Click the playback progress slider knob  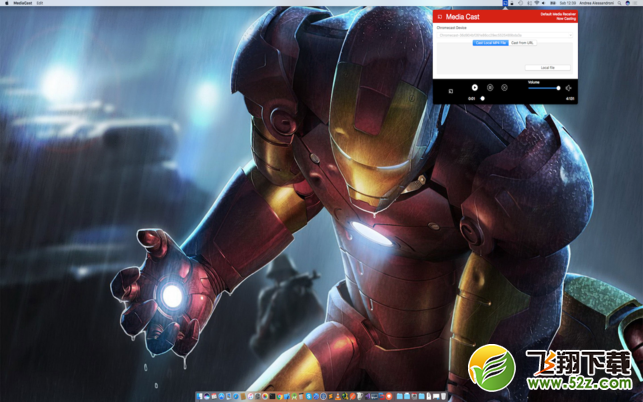pyautogui.click(x=483, y=98)
